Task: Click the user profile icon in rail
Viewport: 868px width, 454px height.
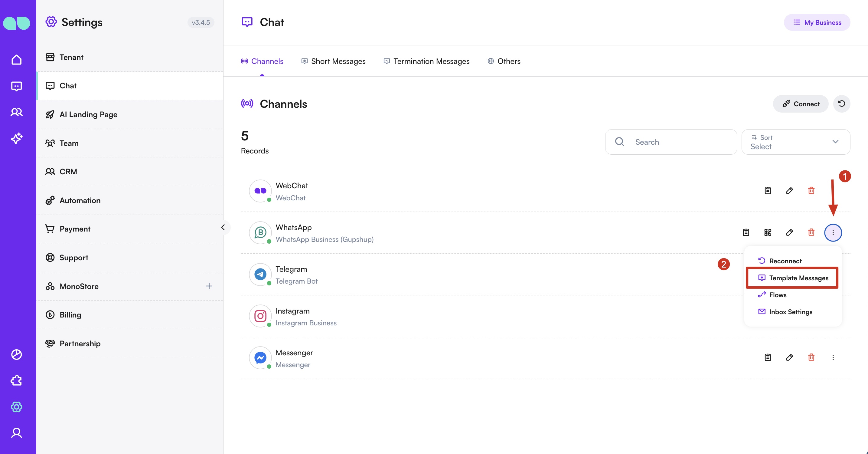Action: click(x=17, y=433)
